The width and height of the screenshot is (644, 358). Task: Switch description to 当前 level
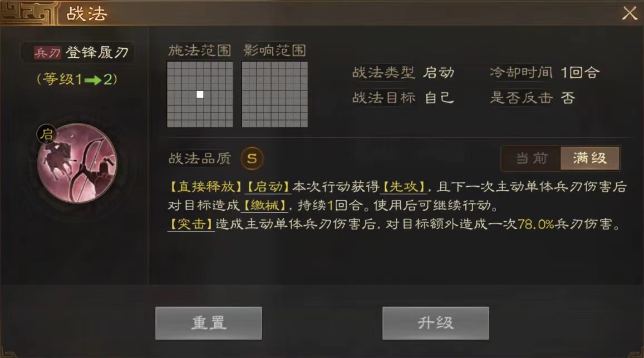click(532, 158)
